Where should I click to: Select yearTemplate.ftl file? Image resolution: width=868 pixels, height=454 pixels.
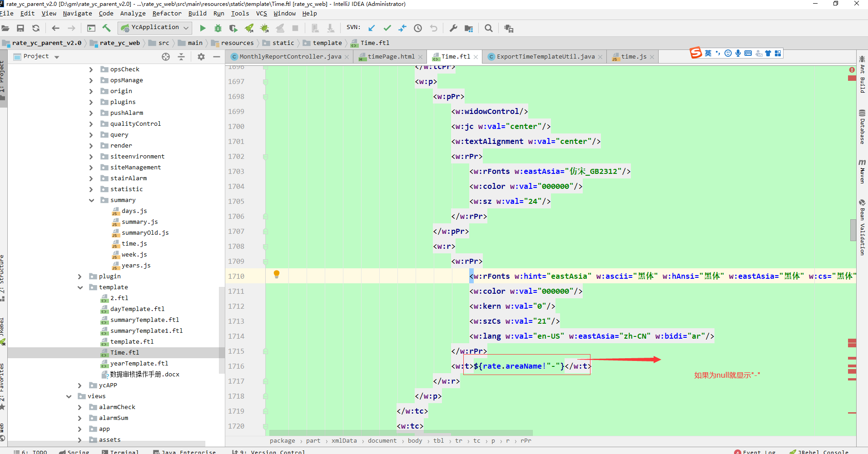point(139,364)
